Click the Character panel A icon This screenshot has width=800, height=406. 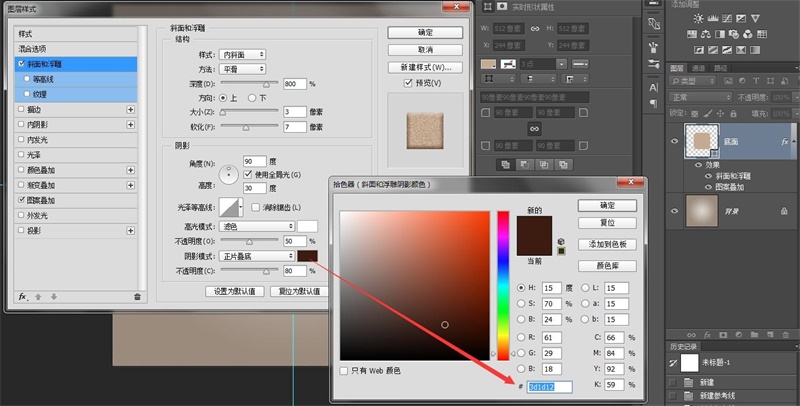pyautogui.click(x=654, y=88)
